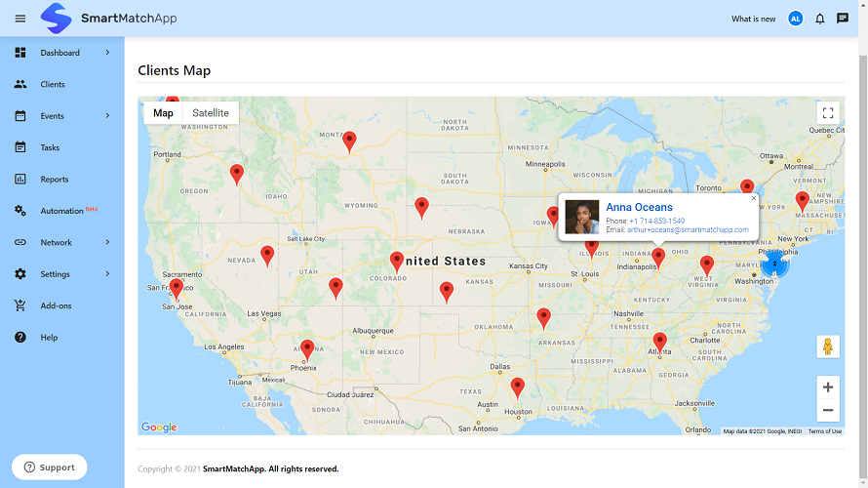The height and width of the screenshot is (488, 868).
Task: Open Reports in the sidebar
Action: pyautogui.click(x=55, y=180)
